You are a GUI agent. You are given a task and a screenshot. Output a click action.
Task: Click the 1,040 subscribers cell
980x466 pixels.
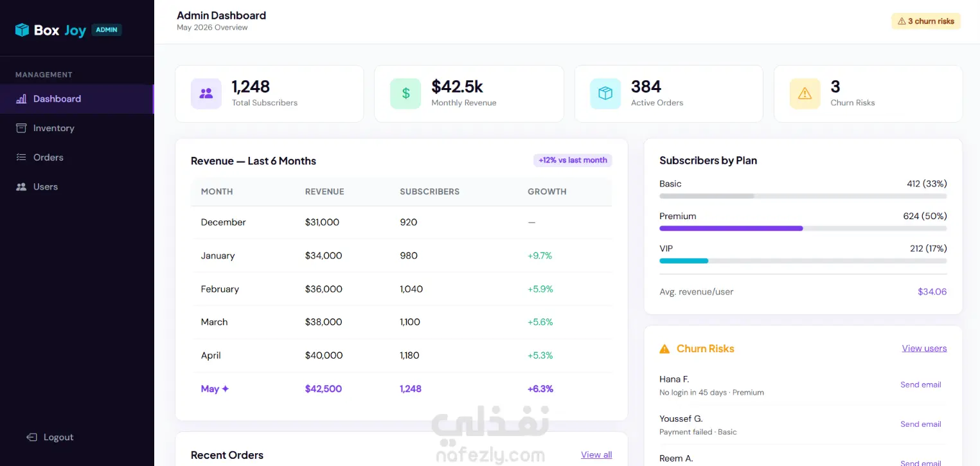[x=411, y=289]
